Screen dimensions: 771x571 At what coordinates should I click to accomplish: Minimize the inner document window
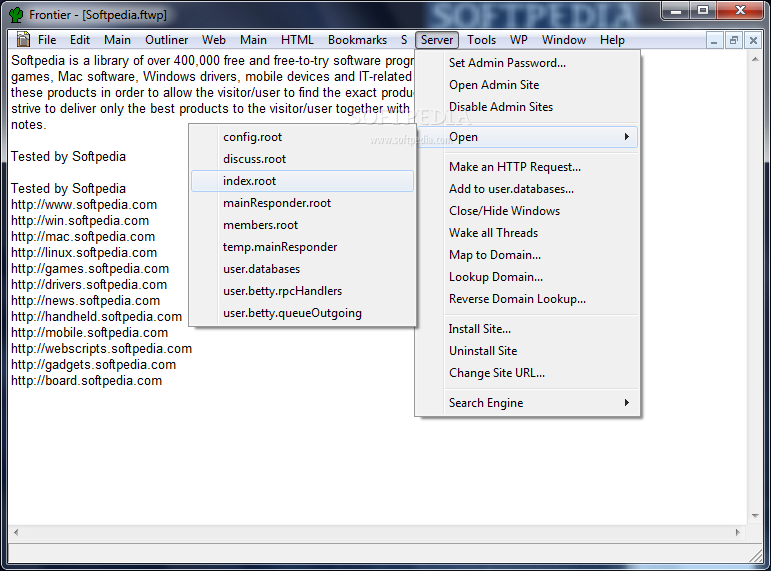coord(714,40)
